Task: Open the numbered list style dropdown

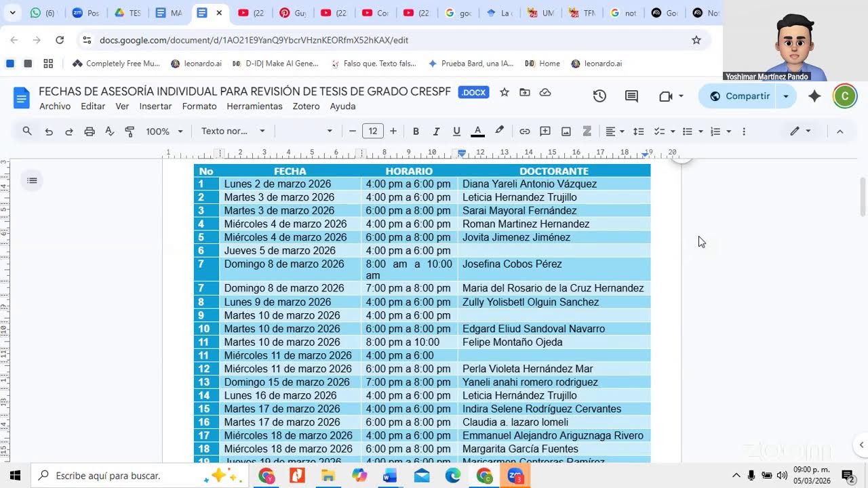Action: (x=728, y=131)
